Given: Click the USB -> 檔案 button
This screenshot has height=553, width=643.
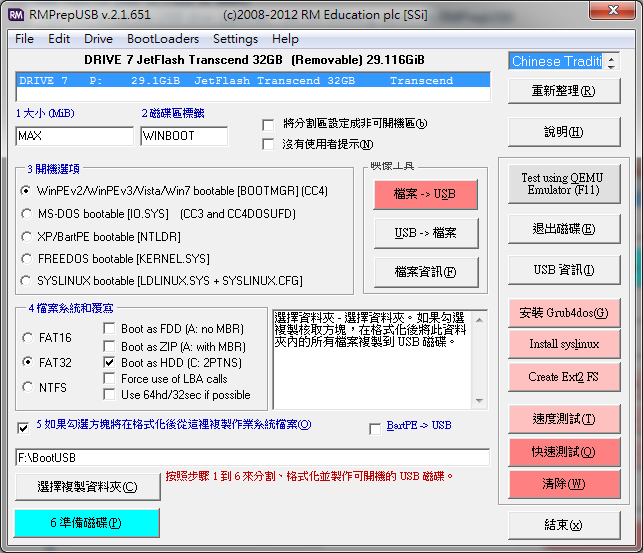Looking at the screenshot, I should coord(426,233).
